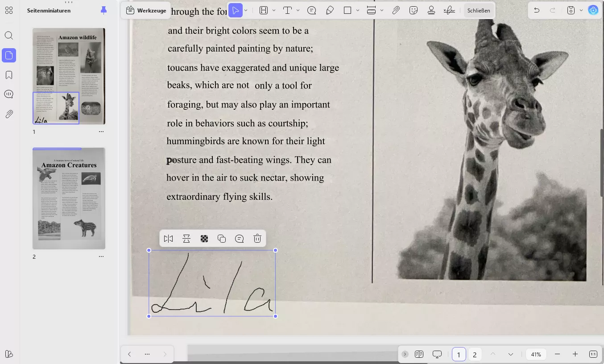Flip the selected drawing horizontally
The width and height of the screenshot is (604, 364).
[x=168, y=239]
